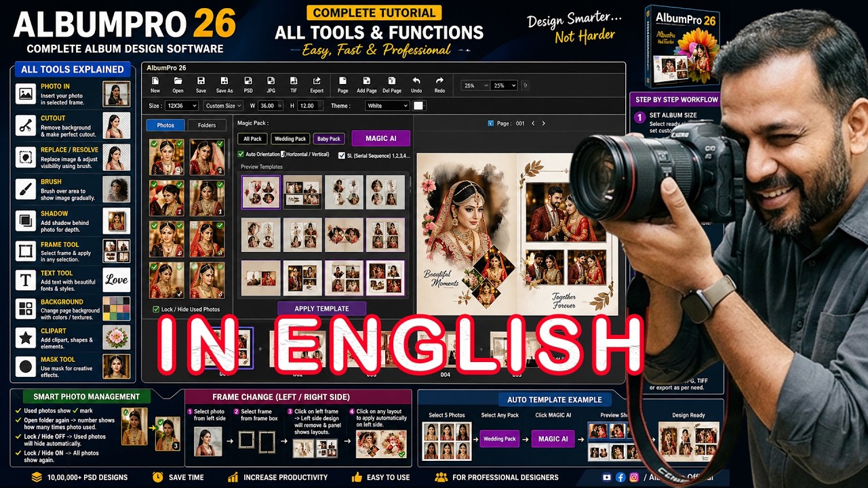Select the All Pack filter

[252, 139]
